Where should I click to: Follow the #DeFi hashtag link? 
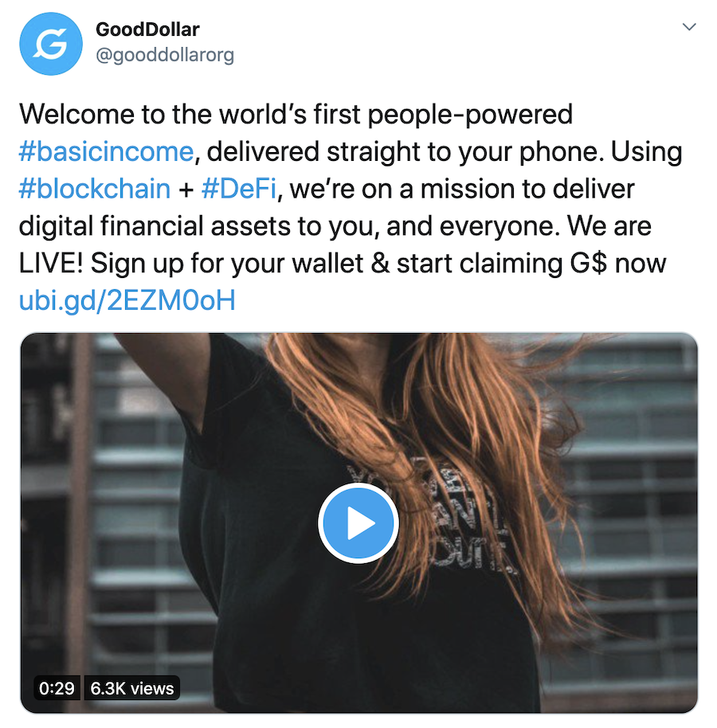click(x=239, y=189)
